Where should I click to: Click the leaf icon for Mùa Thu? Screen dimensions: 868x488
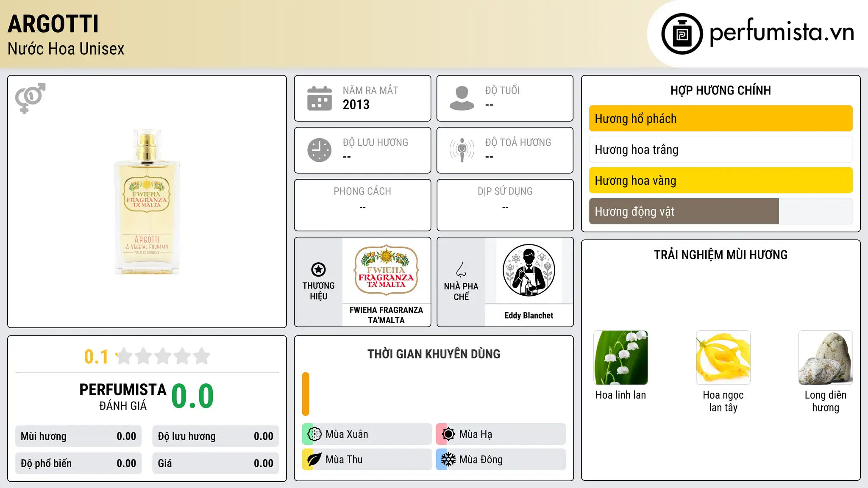[x=314, y=460]
